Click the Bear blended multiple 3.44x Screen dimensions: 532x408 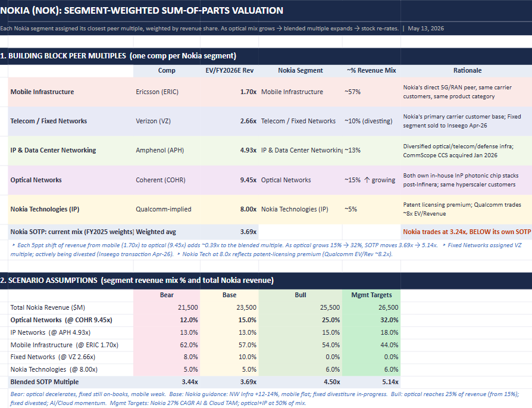tap(190, 382)
